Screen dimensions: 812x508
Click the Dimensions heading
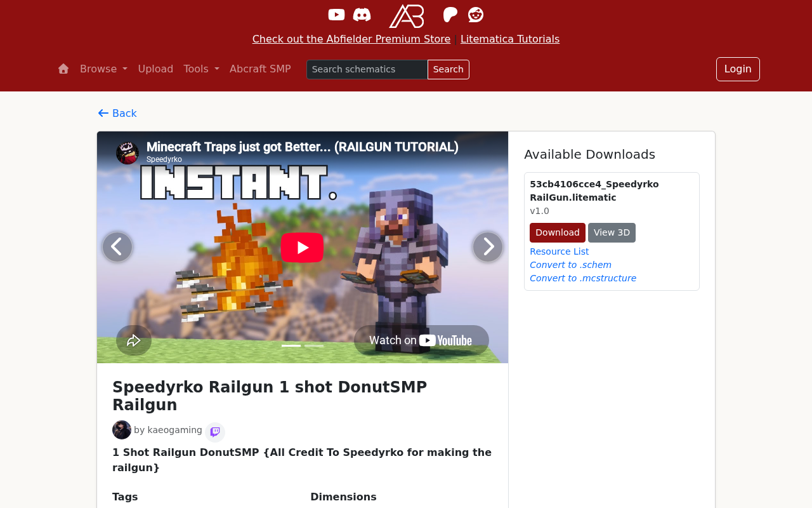tap(343, 497)
